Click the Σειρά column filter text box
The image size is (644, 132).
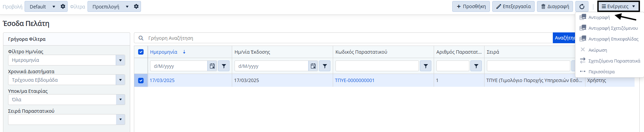[x=529, y=66]
